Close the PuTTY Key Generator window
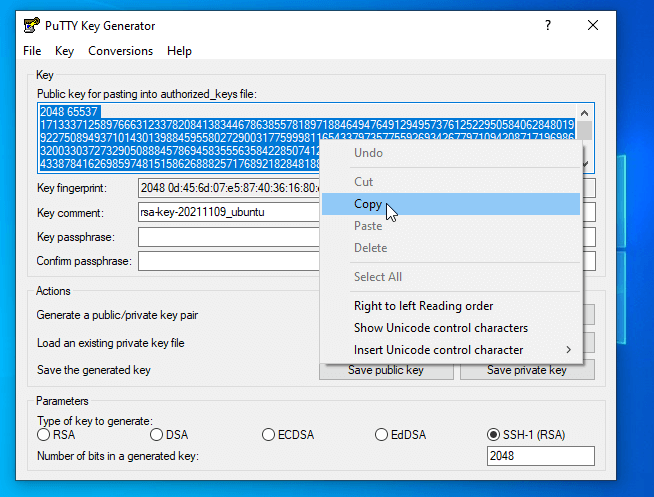The width and height of the screenshot is (654, 497). tap(593, 25)
